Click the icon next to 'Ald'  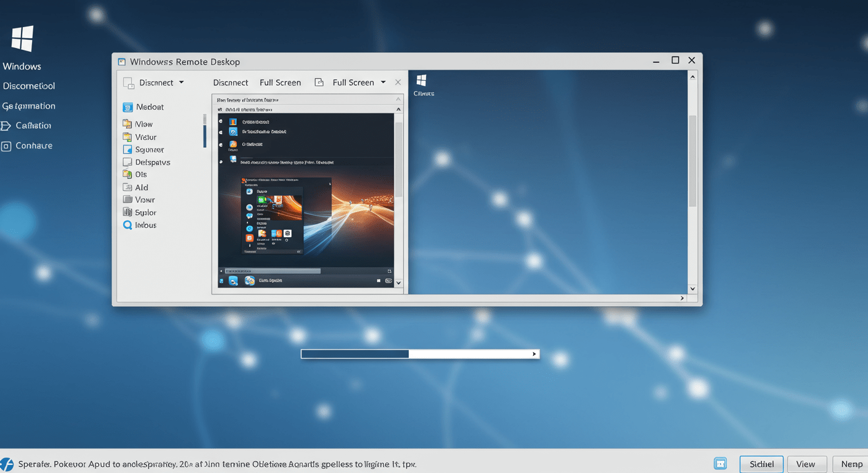tap(127, 187)
